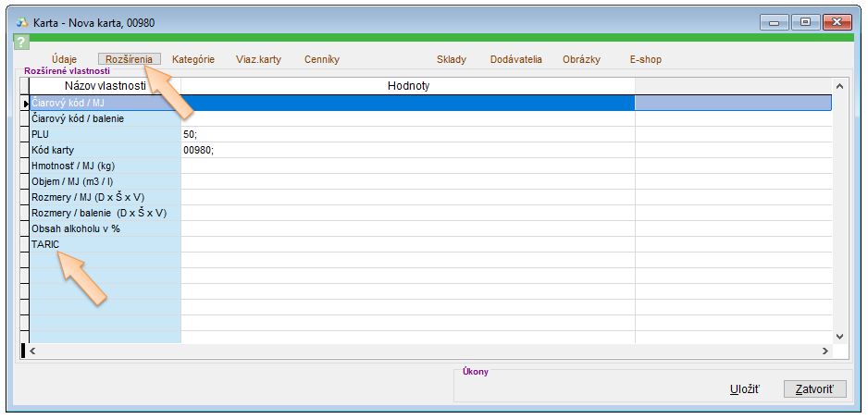This screenshot has height=419, width=868.
Task: Click the Uložiť button
Action: pos(745,389)
